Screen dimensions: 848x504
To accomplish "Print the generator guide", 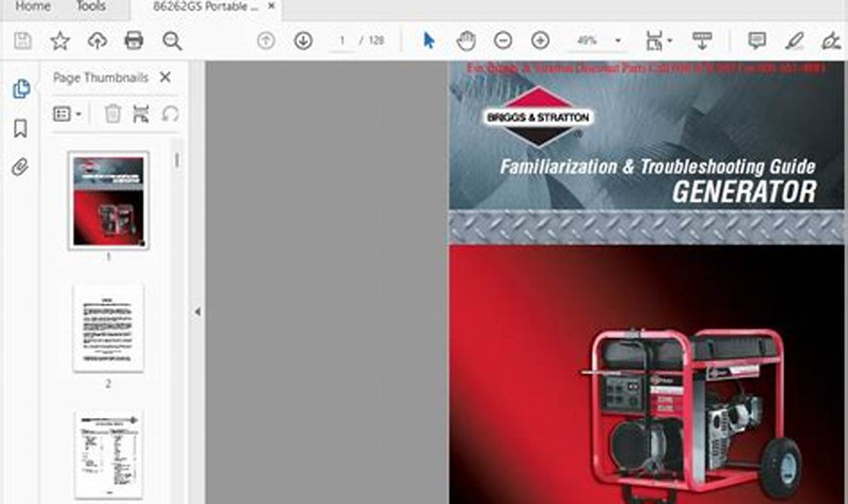I will click(135, 40).
